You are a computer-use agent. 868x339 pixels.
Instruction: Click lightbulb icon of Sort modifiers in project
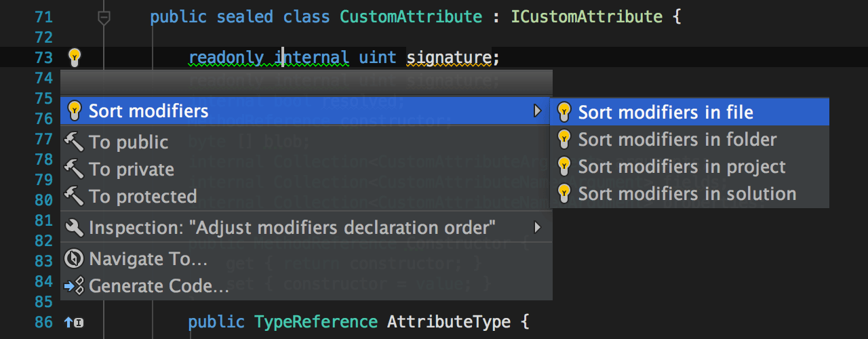click(x=564, y=166)
